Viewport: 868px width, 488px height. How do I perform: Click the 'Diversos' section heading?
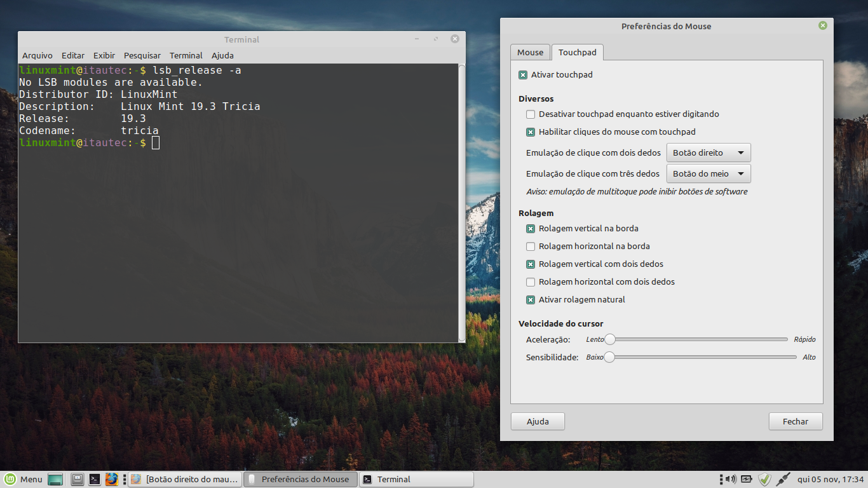[536, 99]
